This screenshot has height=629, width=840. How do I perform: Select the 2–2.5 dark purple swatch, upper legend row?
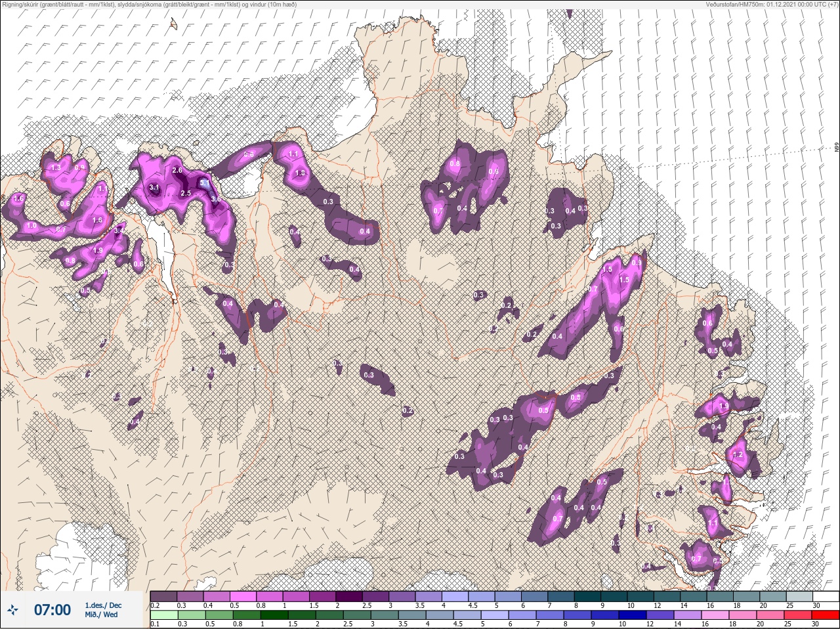click(x=350, y=596)
